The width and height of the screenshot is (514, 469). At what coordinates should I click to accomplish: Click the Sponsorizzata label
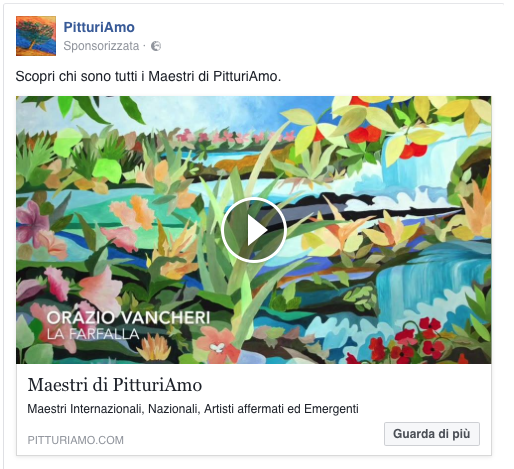(101, 46)
